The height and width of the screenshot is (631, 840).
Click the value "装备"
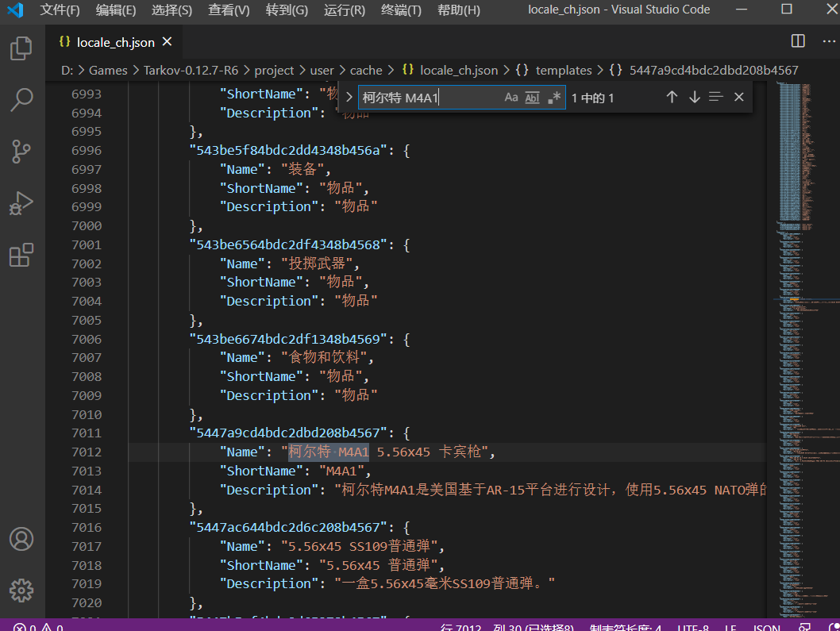[302, 169]
